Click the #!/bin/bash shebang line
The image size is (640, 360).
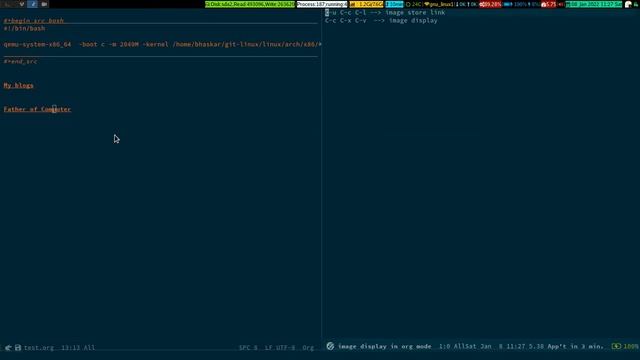click(24, 29)
